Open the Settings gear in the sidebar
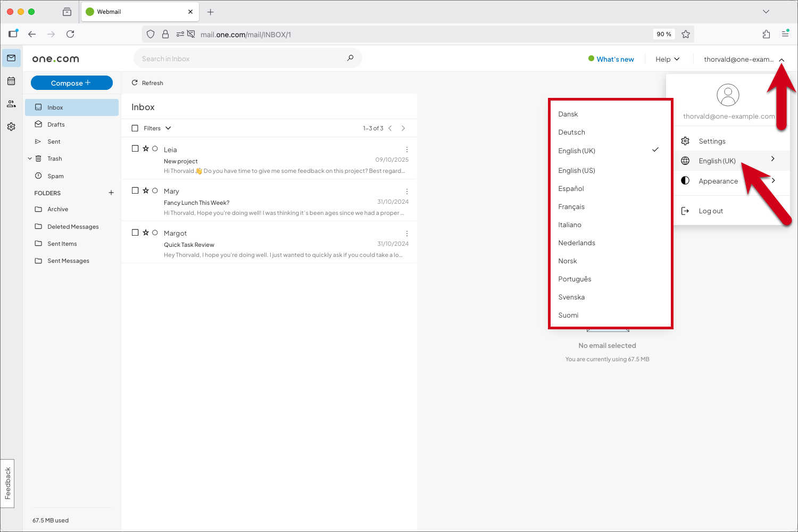The width and height of the screenshot is (798, 532). pos(11,126)
